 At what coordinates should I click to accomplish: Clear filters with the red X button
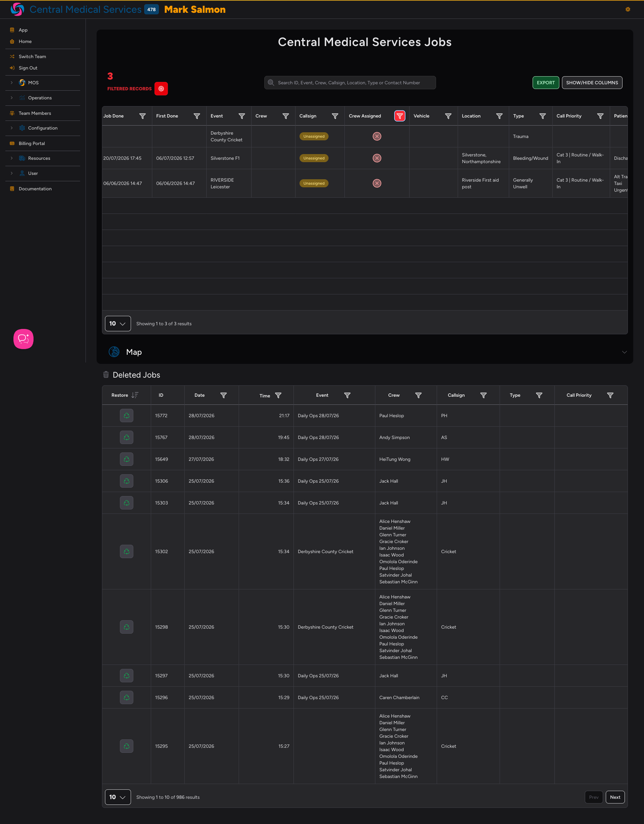[x=161, y=89]
